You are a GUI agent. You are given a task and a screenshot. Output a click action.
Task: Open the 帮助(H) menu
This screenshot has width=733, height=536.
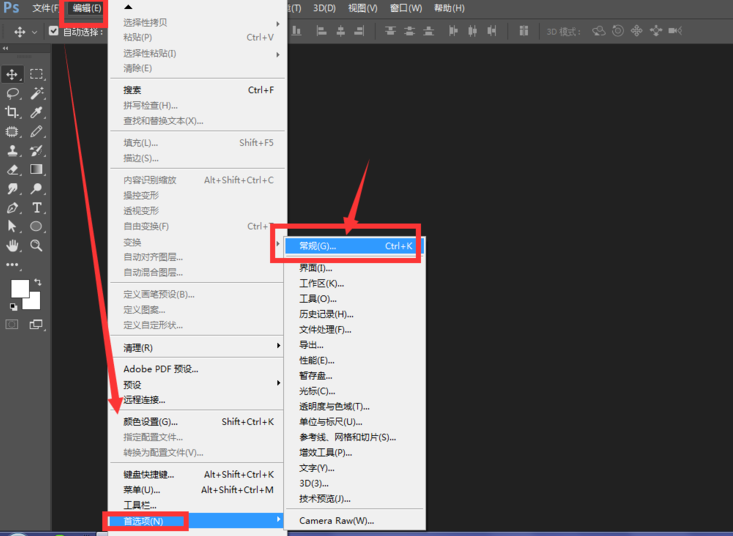[x=449, y=8]
